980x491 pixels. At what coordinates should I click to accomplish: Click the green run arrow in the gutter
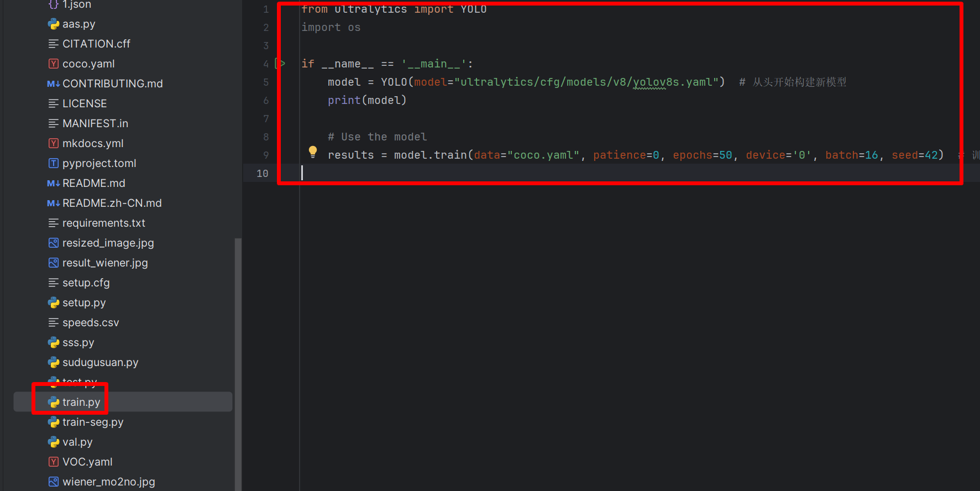[280, 64]
